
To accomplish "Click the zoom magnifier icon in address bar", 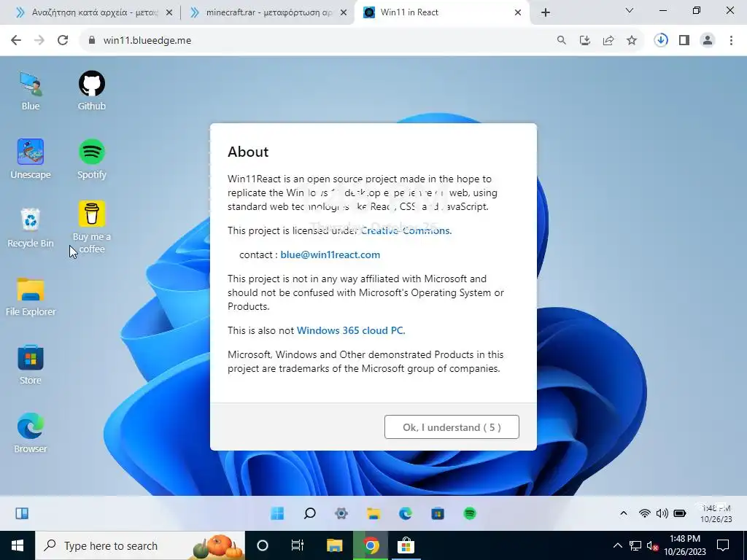I will pyautogui.click(x=562, y=41).
